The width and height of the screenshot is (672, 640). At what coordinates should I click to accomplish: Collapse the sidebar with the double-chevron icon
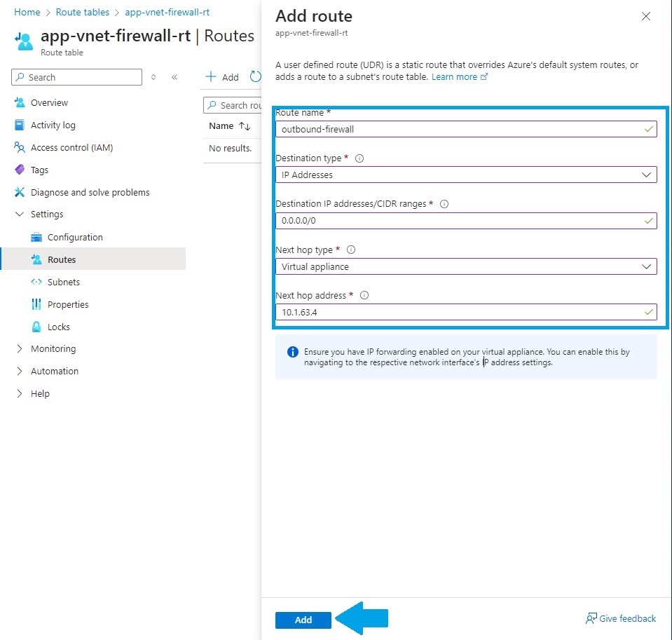click(174, 77)
